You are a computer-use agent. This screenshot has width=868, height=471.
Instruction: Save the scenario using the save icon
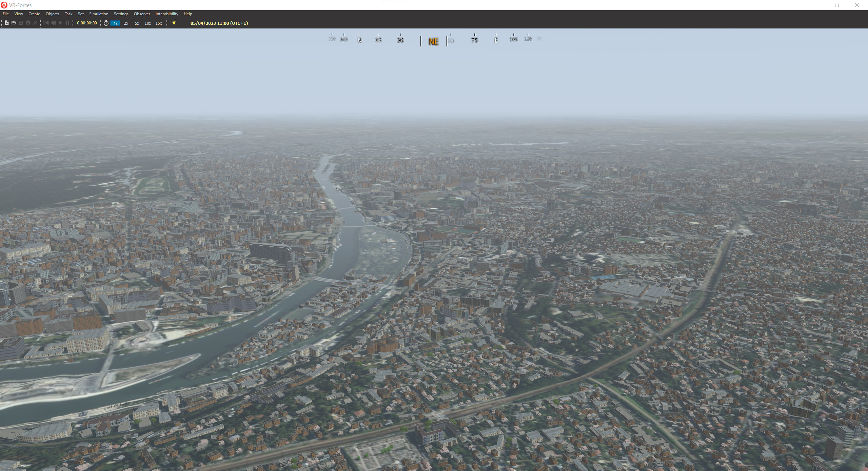point(21,23)
